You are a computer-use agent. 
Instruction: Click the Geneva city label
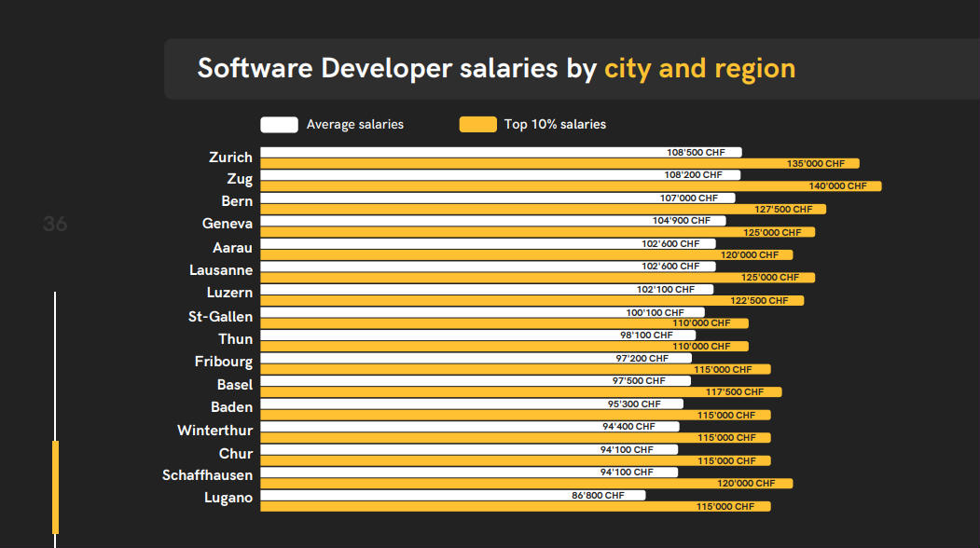(x=228, y=224)
